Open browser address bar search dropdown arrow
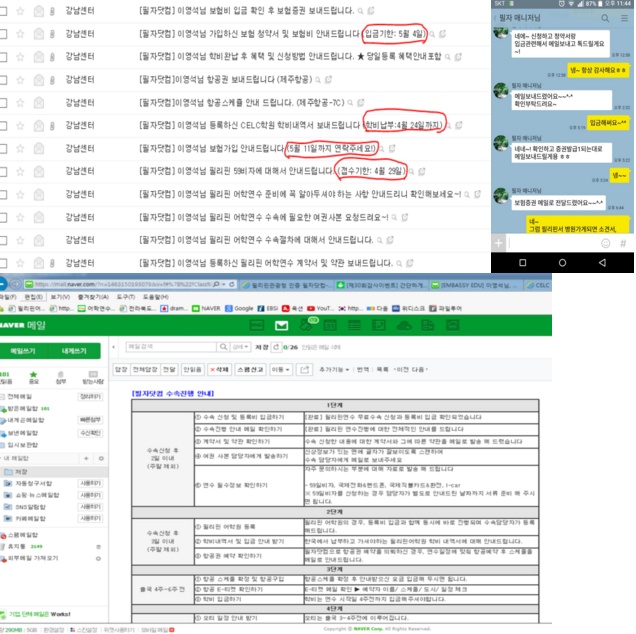 coord(224,285)
